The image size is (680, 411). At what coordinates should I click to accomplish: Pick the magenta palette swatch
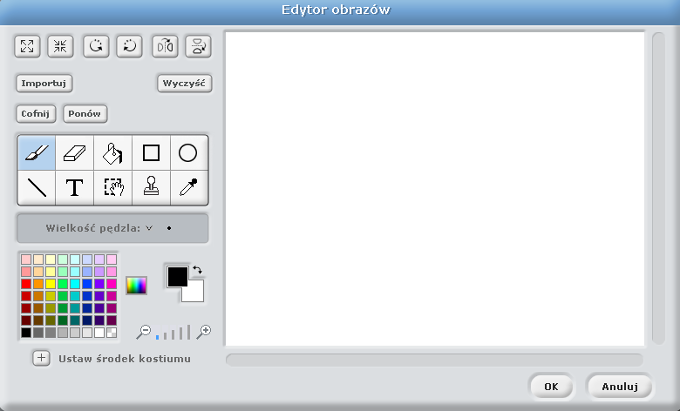(x=111, y=284)
